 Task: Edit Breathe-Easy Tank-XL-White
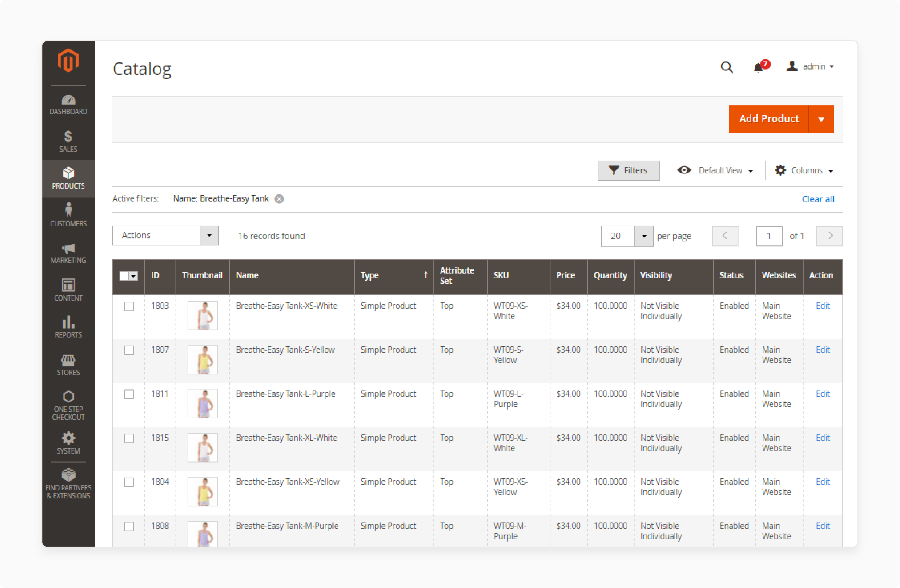click(x=822, y=438)
